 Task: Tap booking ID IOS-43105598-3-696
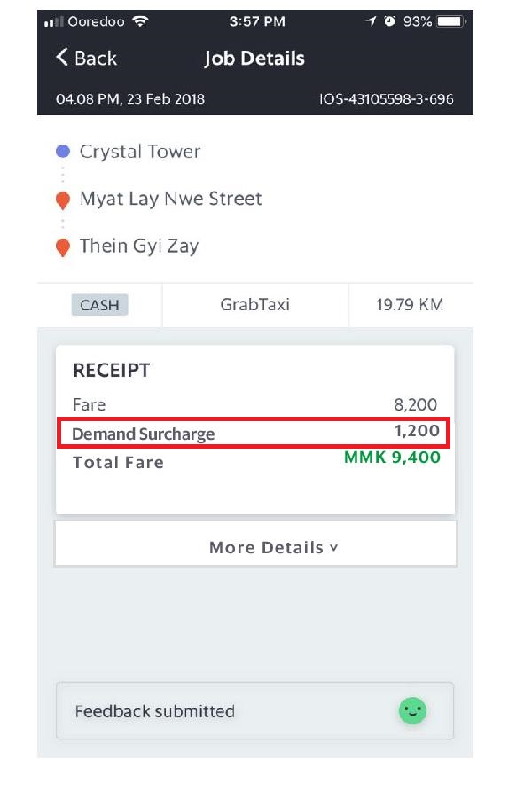tap(387, 98)
